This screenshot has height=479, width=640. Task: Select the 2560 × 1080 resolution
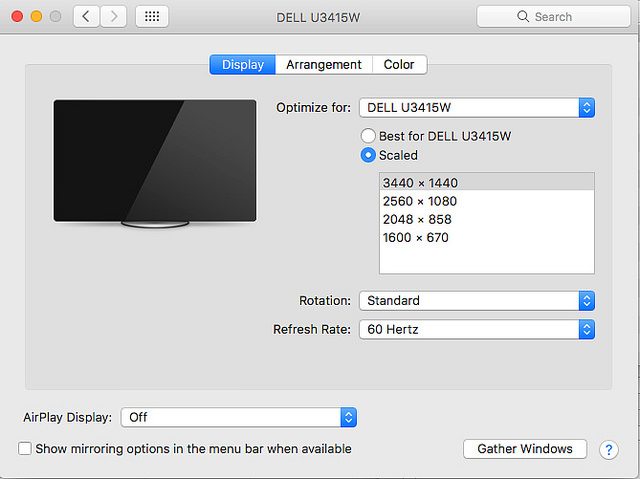coord(487,201)
